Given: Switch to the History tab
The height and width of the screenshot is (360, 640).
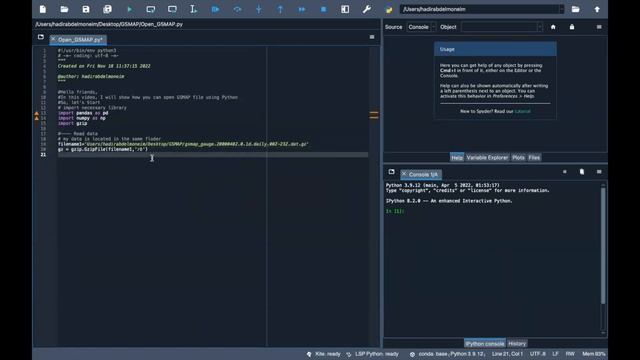Looking at the screenshot, I should [x=517, y=344].
